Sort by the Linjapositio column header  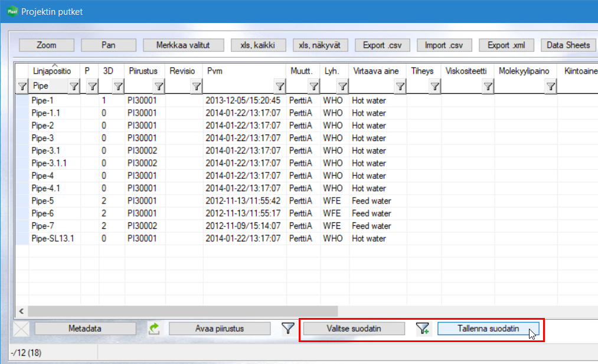(52, 71)
